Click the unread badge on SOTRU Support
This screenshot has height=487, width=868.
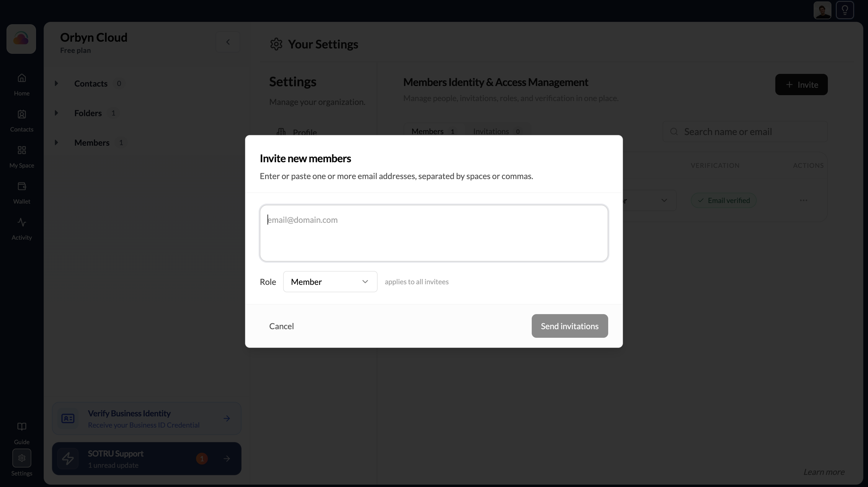(202, 459)
